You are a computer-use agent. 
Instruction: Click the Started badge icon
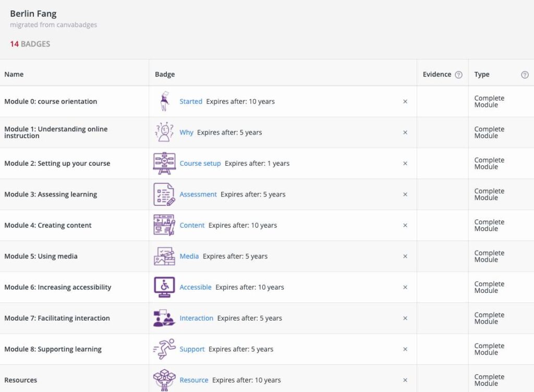pos(165,102)
